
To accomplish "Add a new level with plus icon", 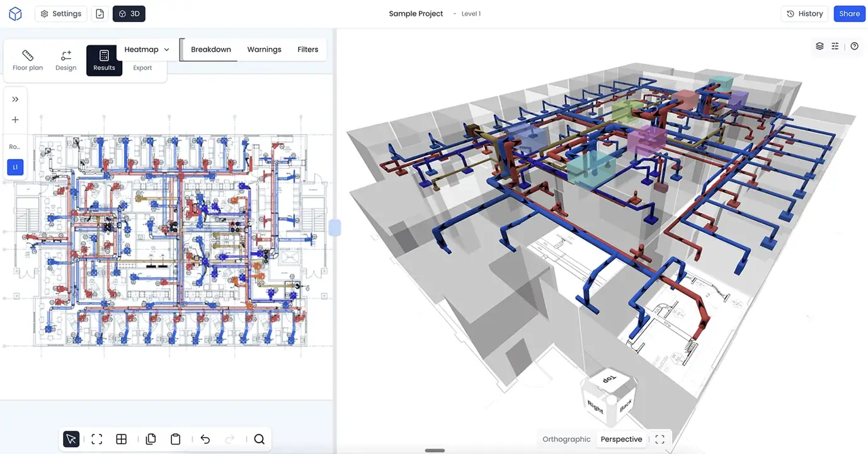I will tap(15, 120).
